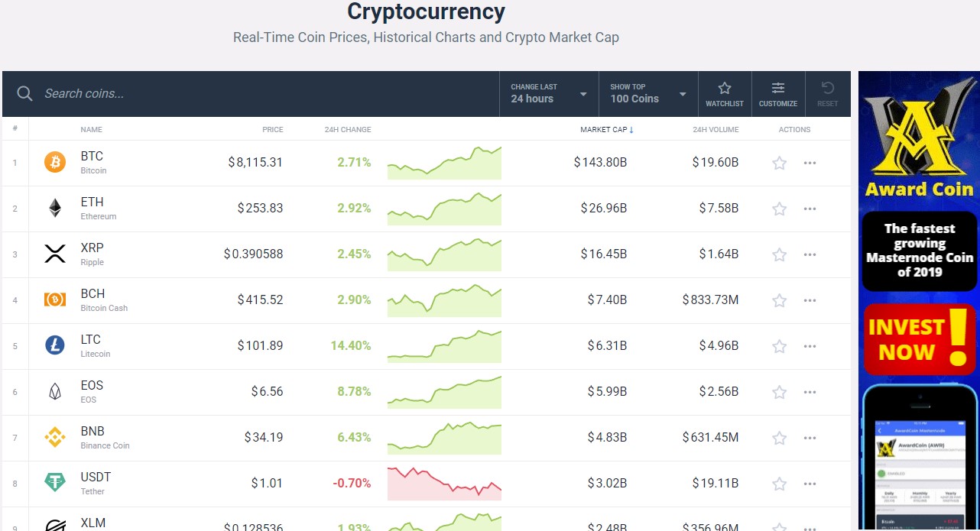Screen dimensions: 980x531
Task: Click ETH market cap $26.96B
Action: point(603,208)
